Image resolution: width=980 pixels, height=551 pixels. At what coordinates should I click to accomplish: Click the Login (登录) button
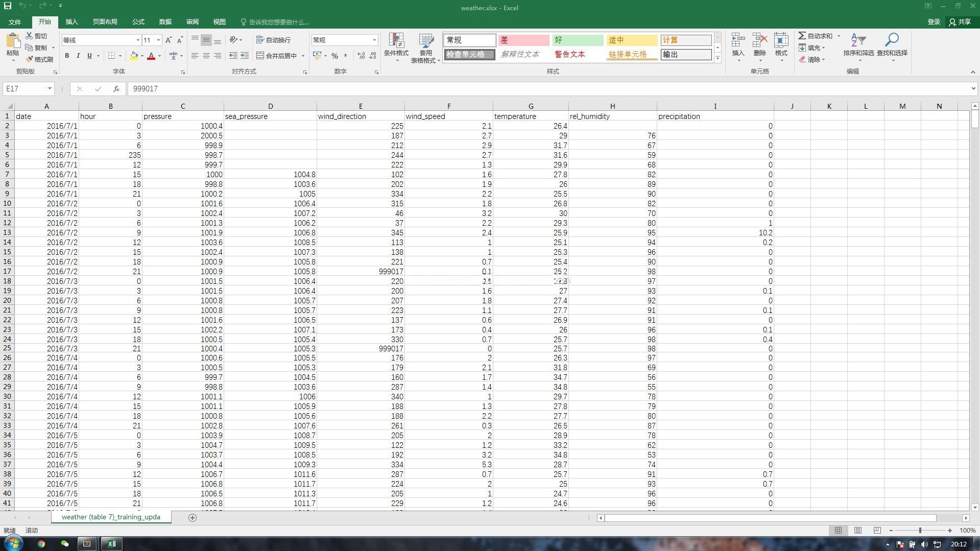point(934,22)
